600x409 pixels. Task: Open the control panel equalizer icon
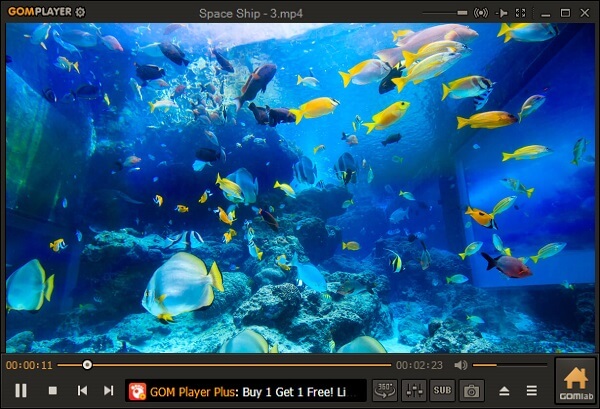414,390
